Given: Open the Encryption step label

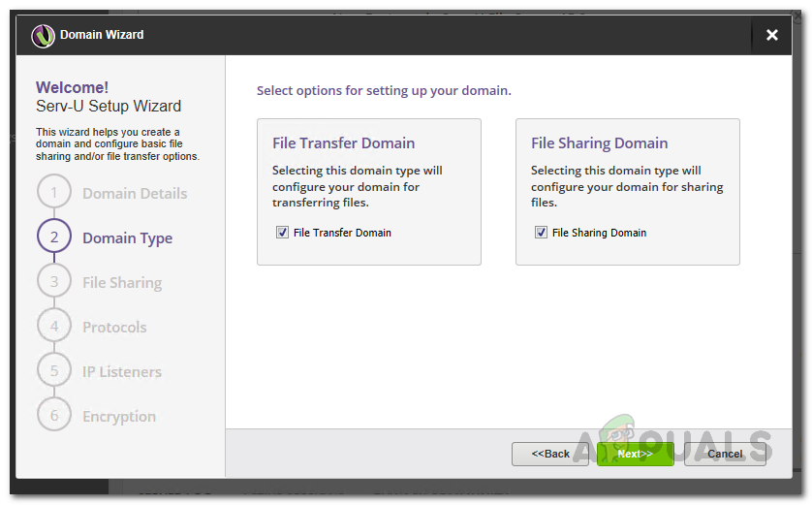Looking at the screenshot, I should click(x=119, y=417).
